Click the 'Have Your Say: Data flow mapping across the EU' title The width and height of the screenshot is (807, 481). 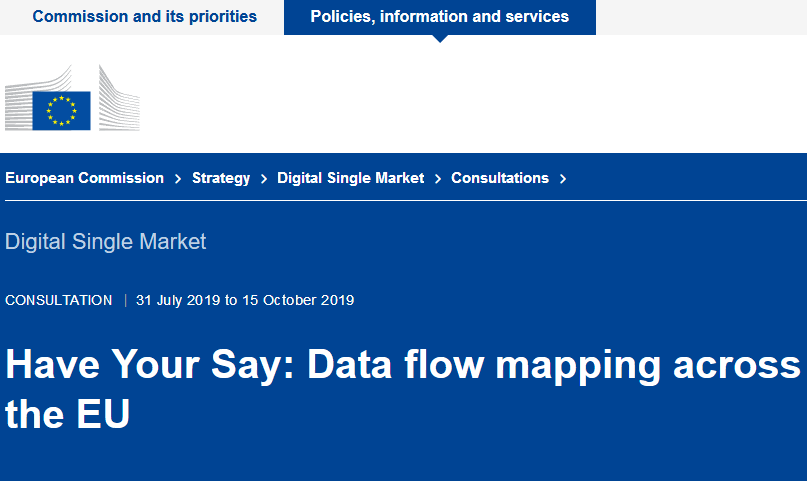point(402,388)
